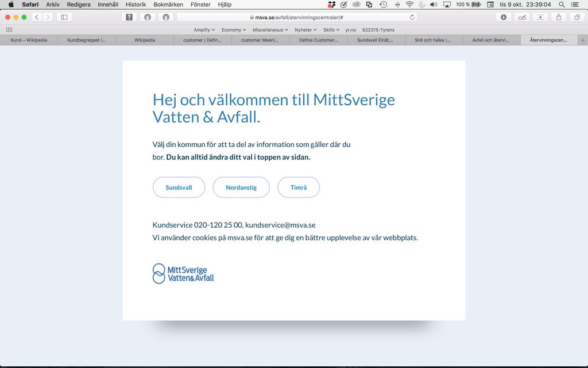
Task: Open a new tab with the plus button
Action: [583, 40]
